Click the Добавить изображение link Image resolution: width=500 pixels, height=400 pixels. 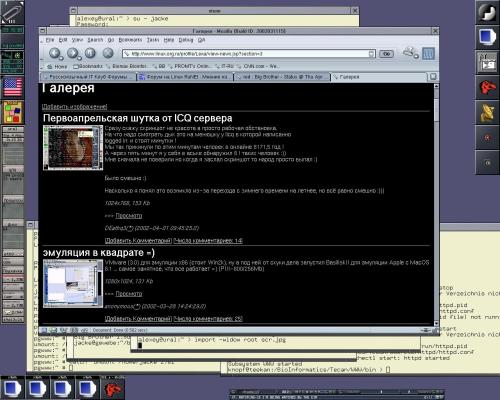click(74, 106)
